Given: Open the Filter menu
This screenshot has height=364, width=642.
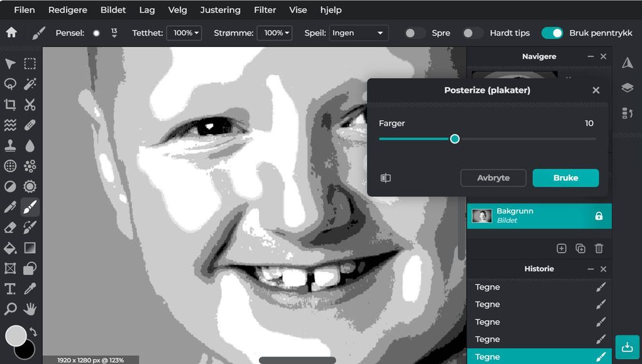Looking at the screenshot, I should pyautogui.click(x=265, y=10).
